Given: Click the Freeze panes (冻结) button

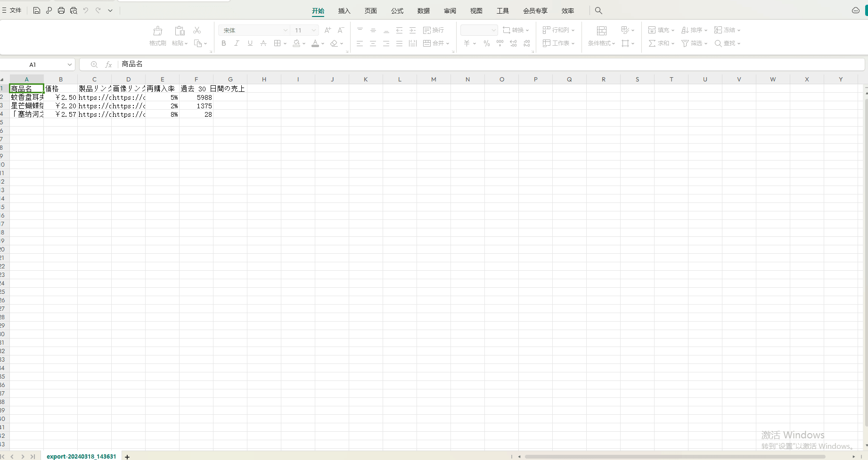Looking at the screenshot, I should [x=728, y=30].
